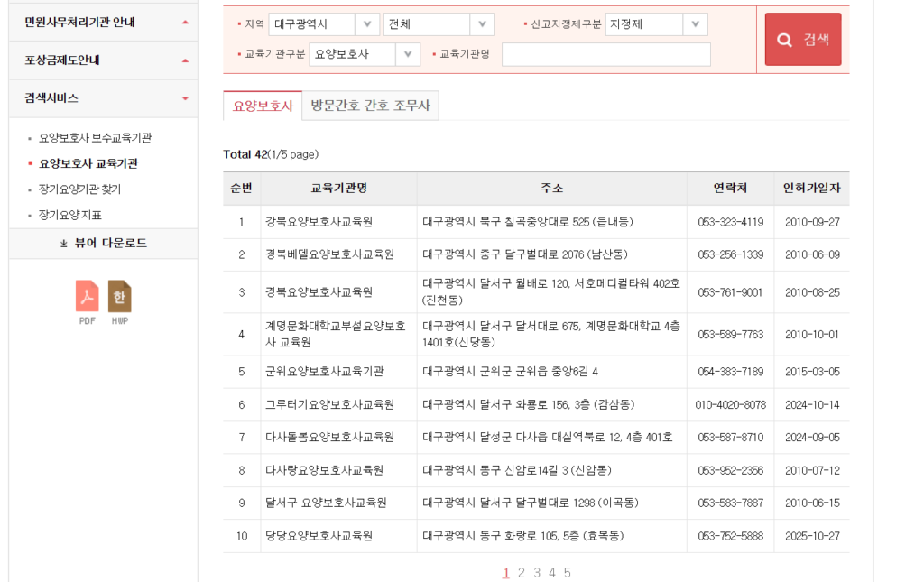The image size is (924, 582).
Task: Go to page 2 of results
Action: point(522,572)
